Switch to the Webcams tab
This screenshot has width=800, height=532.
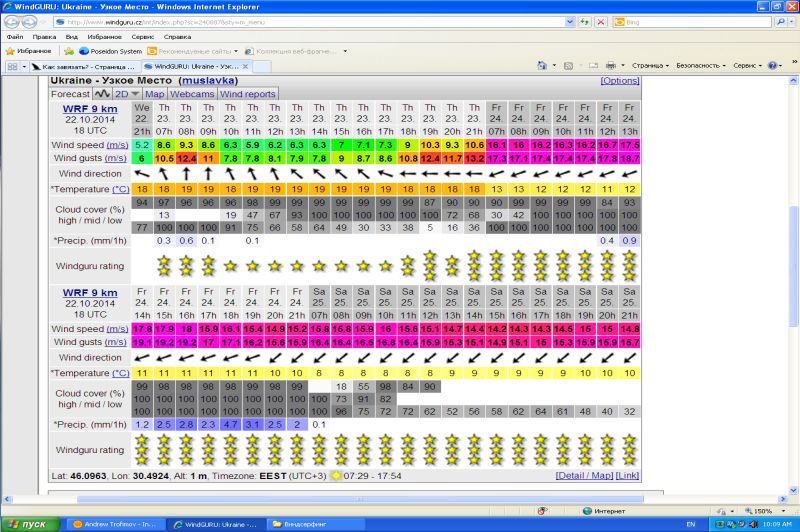[x=192, y=94]
